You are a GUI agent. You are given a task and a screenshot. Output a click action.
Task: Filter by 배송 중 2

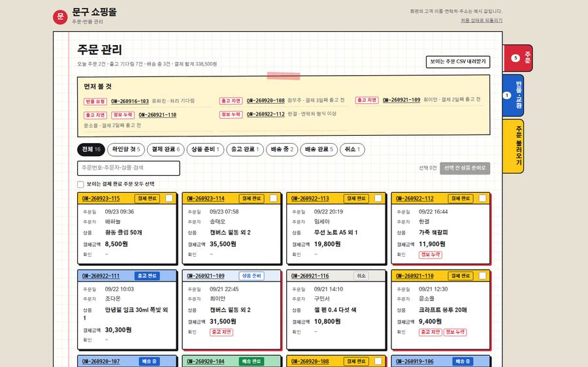[282, 149]
